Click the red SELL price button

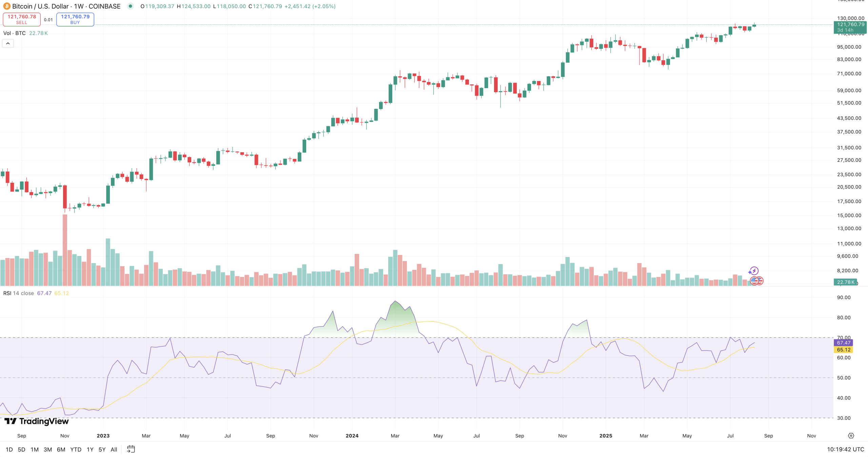click(22, 19)
